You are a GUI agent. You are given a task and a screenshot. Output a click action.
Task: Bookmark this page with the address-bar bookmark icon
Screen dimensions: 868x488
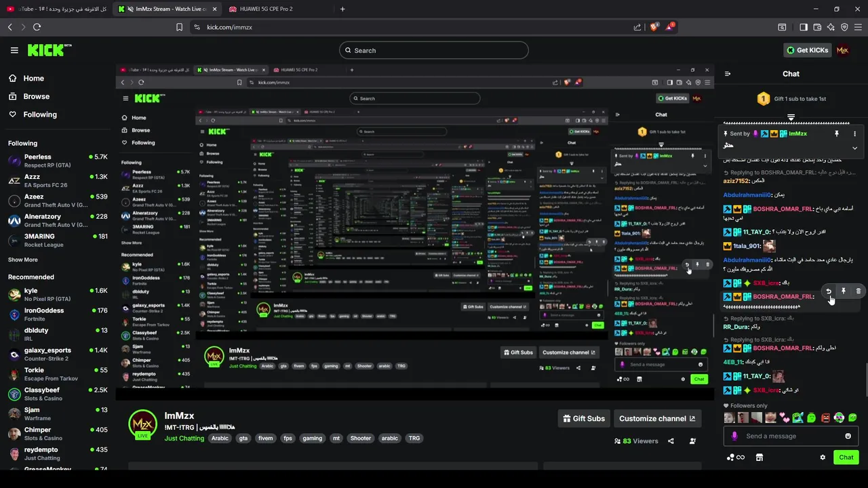point(179,27)
